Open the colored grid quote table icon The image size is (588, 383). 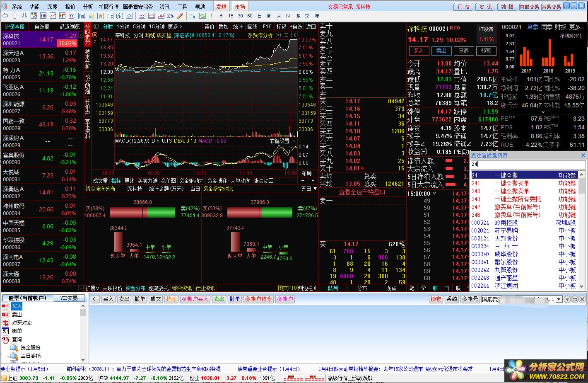click(x=43, y=16)
